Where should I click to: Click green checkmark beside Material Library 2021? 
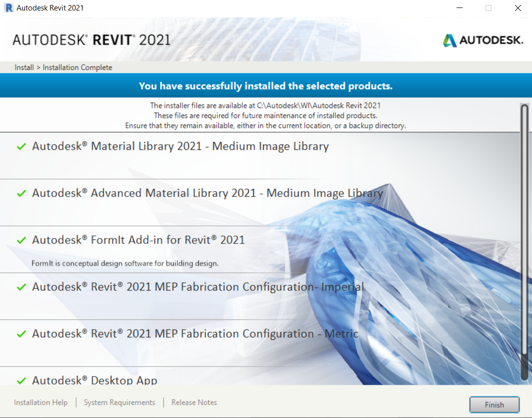tap(20, 146)
